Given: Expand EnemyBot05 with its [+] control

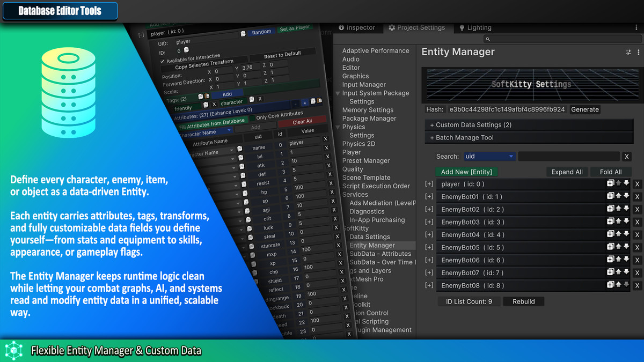Looking at the screenshot, I should [x=429, y=247].
